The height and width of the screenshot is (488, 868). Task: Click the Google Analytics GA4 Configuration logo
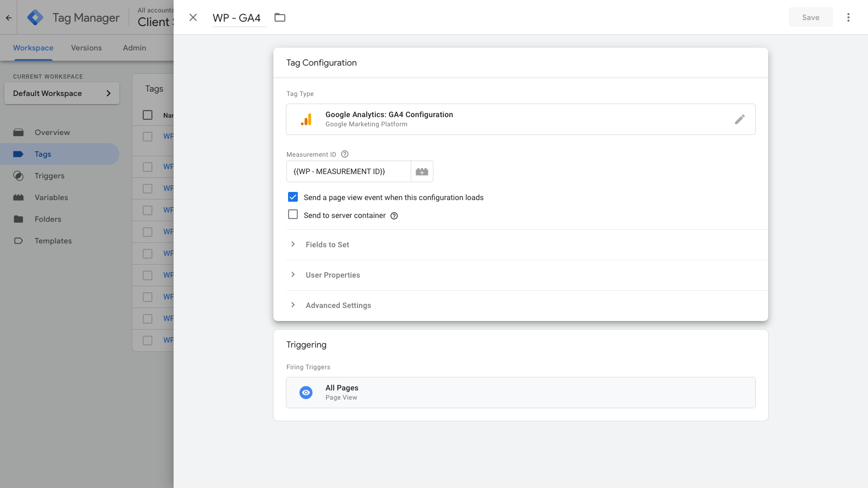pyautogui.click(x=307, y=119)
